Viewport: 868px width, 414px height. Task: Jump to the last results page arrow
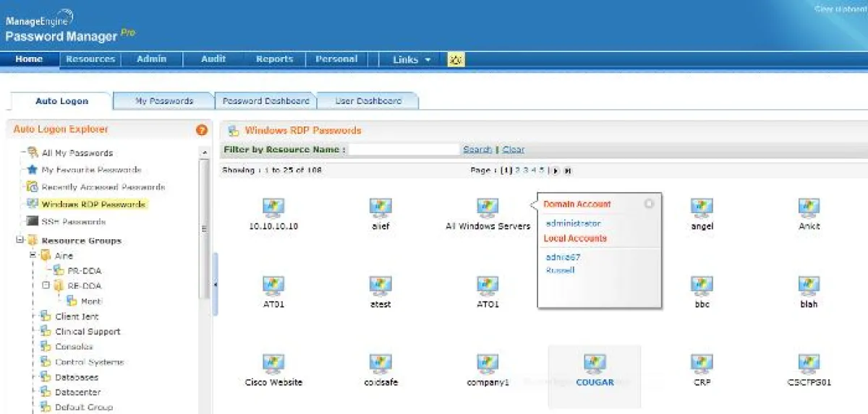point(568,171)
